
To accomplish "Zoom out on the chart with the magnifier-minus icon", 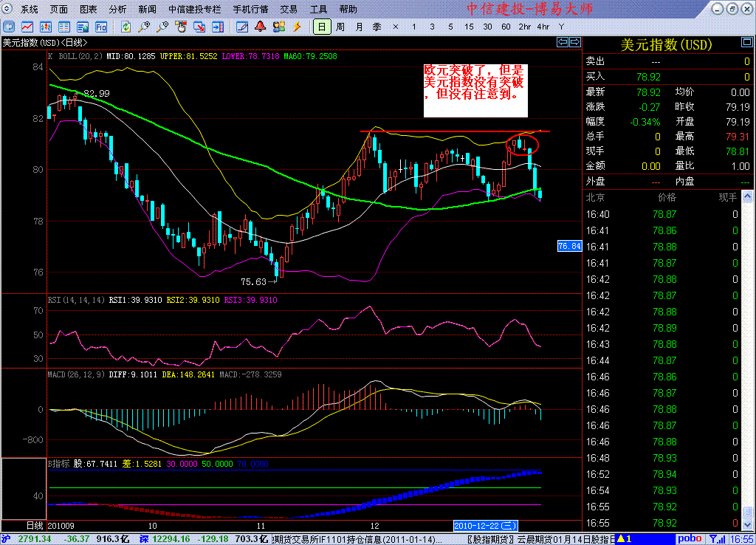I will [162, 27].
